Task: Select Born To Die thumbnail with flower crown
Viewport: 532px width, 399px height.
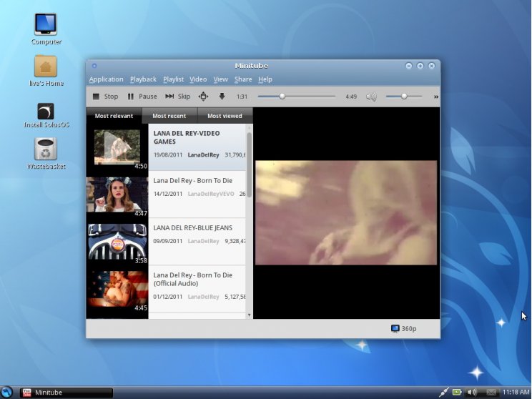Action: coord(117,194)
